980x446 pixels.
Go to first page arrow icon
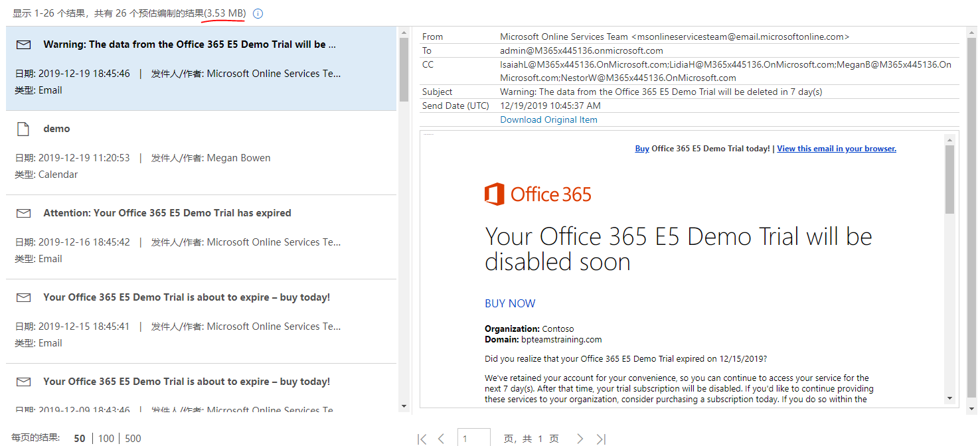[x=422, y=439]
